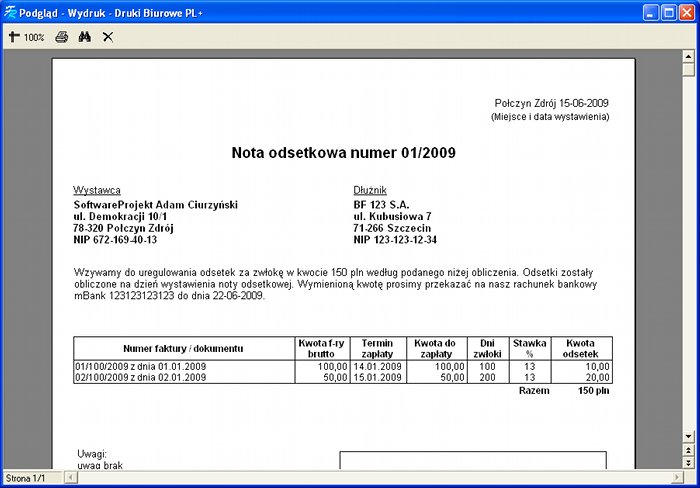Click '(Miejsce i data wystawienia)' caption
This screenshot has width=700, height=488.
(550, 117)
